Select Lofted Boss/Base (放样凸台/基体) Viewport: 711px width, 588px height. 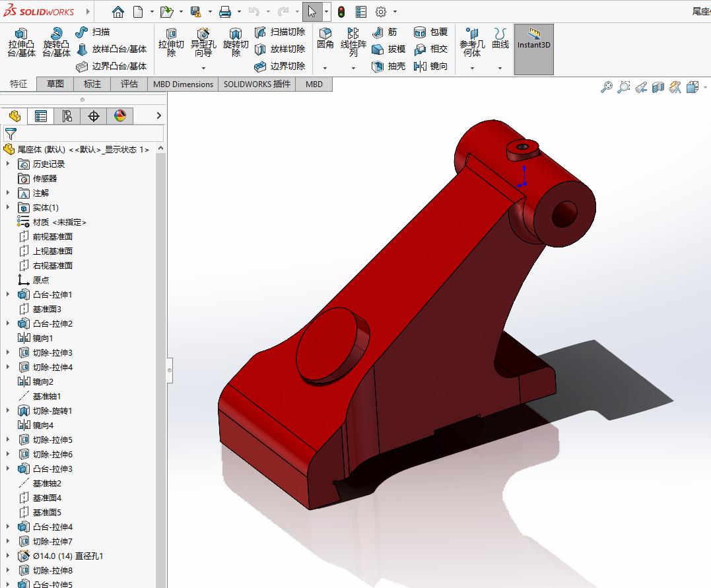point(112,49)
